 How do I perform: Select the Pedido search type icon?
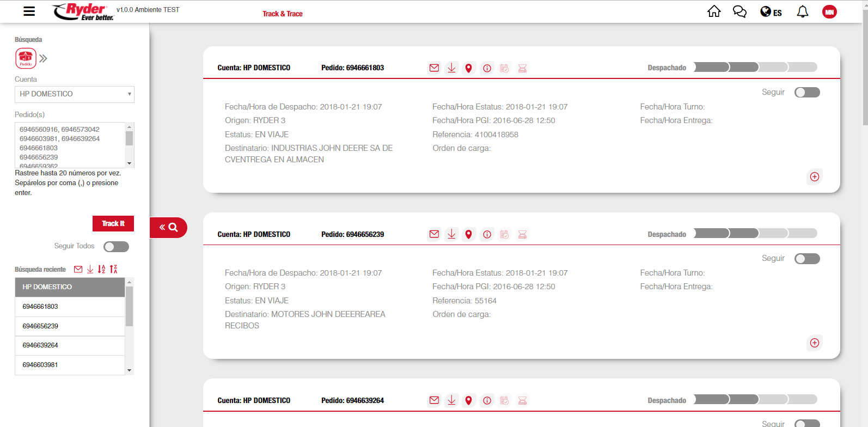coord(26,58)
